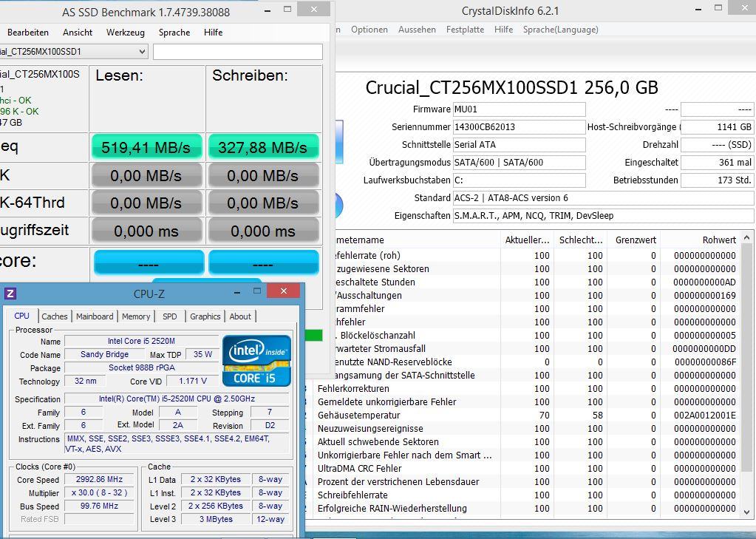The image size is (756, 539).
Task: Click the Sandy Bridge code name value
Action: click(105, 354)
